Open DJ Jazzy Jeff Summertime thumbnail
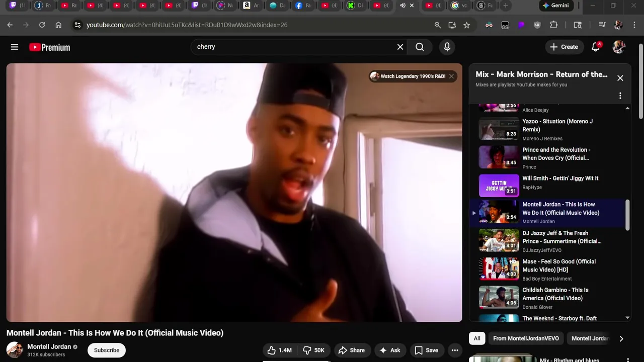 point(499,240)
